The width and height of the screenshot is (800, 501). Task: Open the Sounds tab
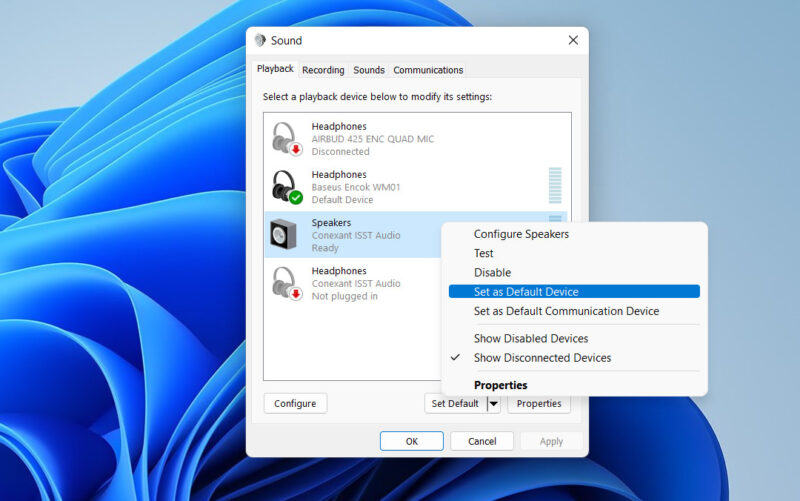coord(369,70)
